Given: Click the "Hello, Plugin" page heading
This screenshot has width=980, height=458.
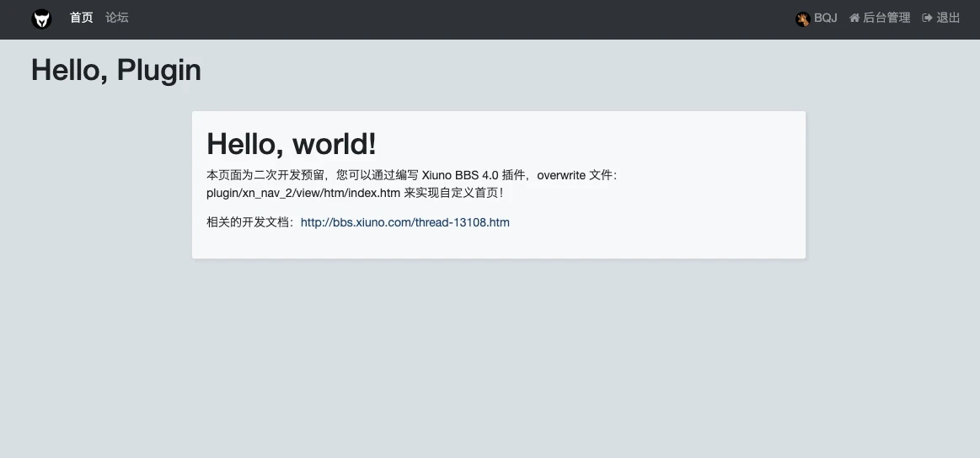Looking at the screenshot, I should [x=116, y=70].
